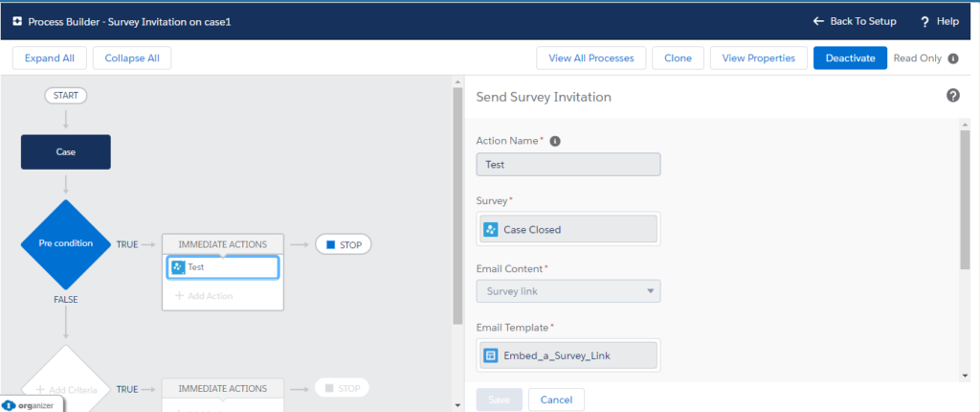Screen dimensions: 980x412
Task: Select the Pre condition criteria diamond
Action: click(65, 243)
